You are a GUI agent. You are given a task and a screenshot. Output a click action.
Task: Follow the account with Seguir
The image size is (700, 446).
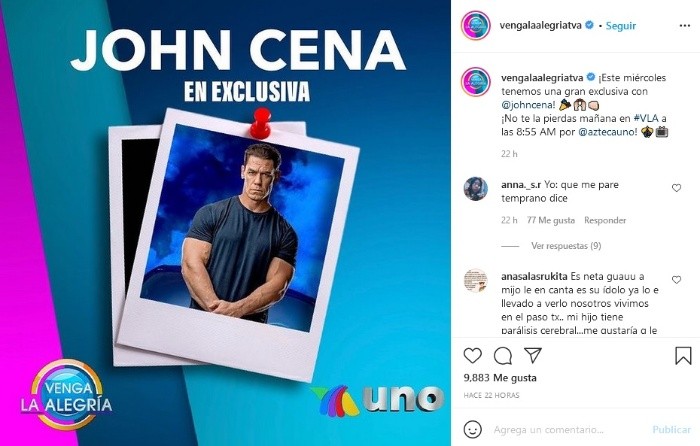pyautogui.click(x=621, y=26)
